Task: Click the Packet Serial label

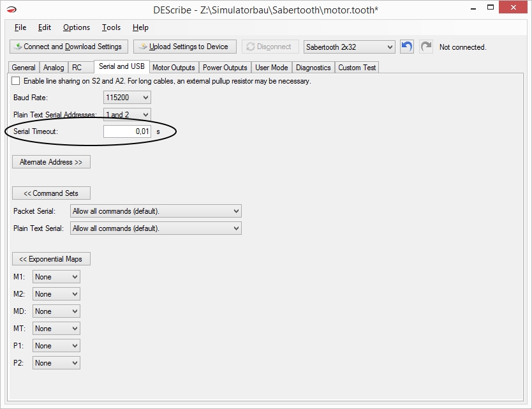Action: 34,211
